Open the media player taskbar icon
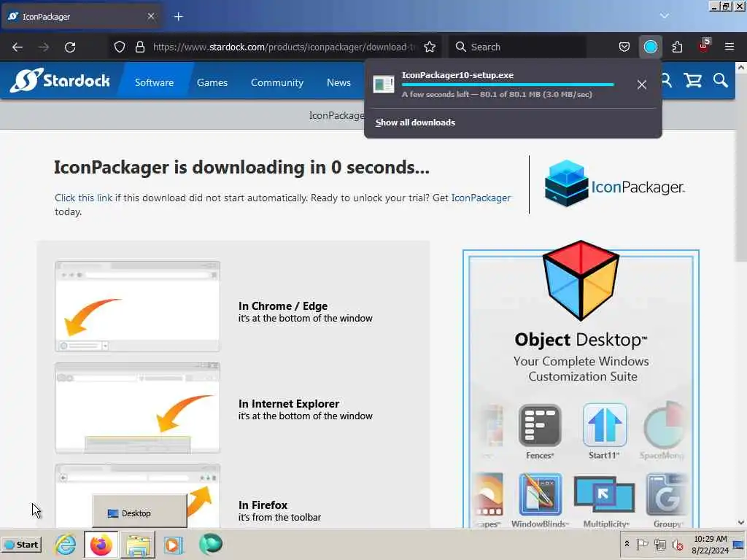Image resolution: width=747 pixels, height=560 pixels. [174, 545]
